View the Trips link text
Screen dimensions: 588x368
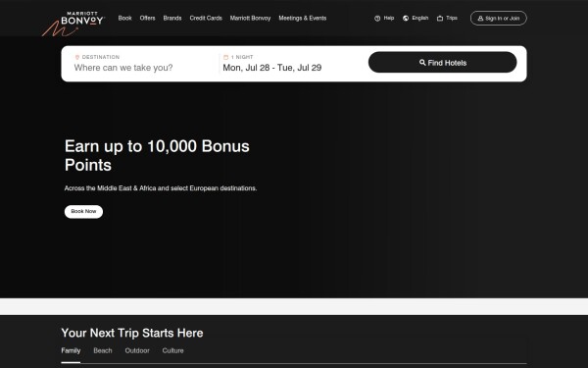[452, 18]
